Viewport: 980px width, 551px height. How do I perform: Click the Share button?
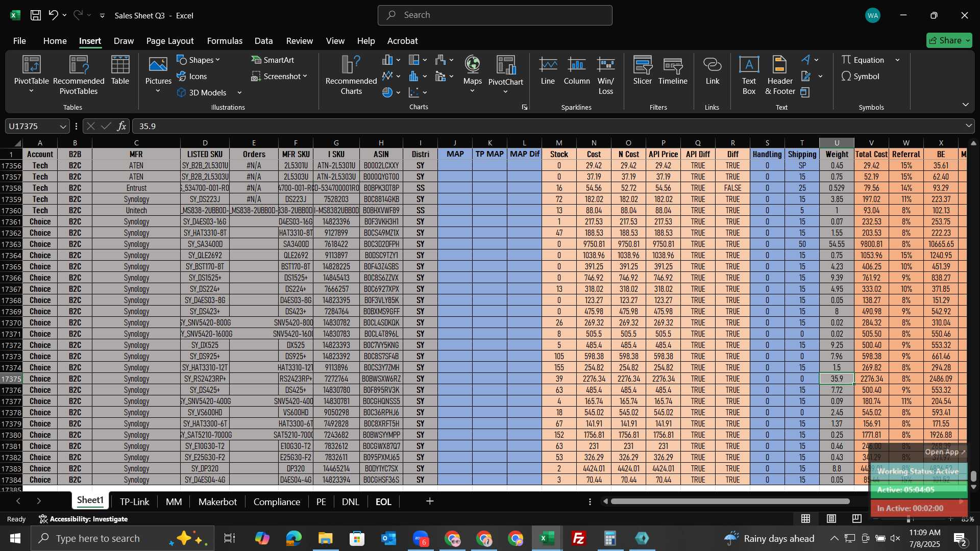pyautogui.click(x=949, y=40)
